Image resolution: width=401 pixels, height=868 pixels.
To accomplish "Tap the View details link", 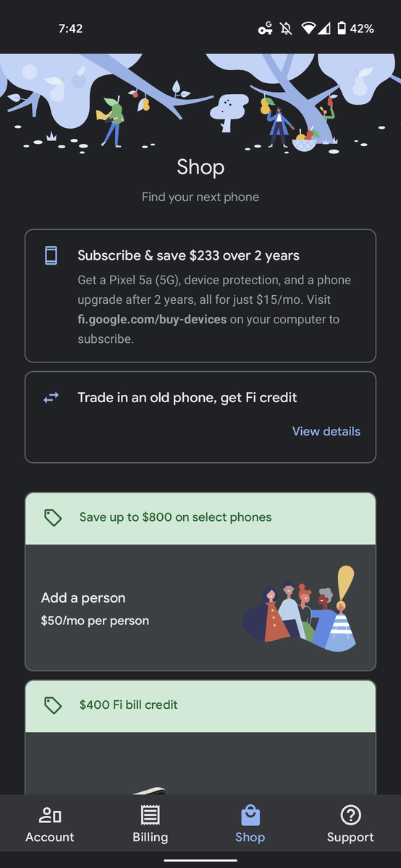I will (326, 431).
